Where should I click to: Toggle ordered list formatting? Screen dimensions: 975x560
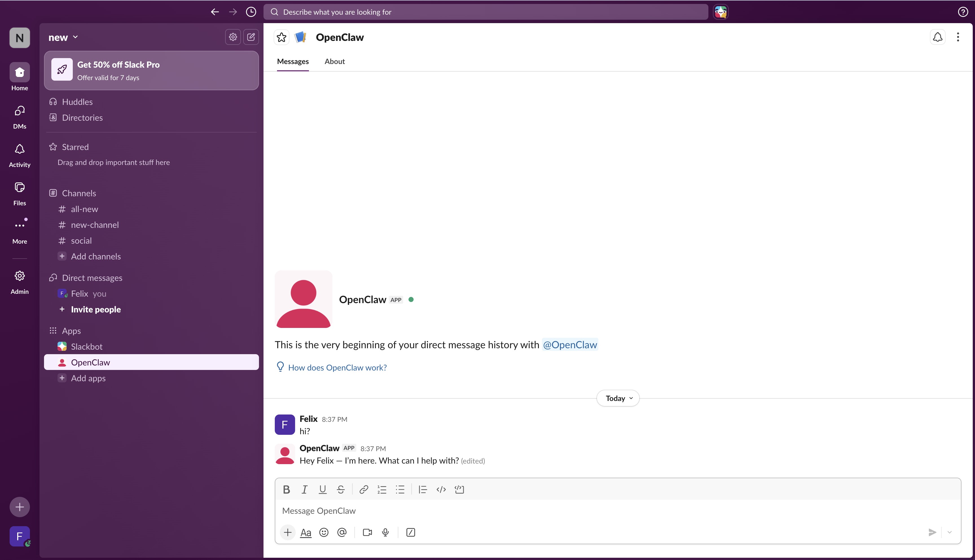(x=382, y=489)
